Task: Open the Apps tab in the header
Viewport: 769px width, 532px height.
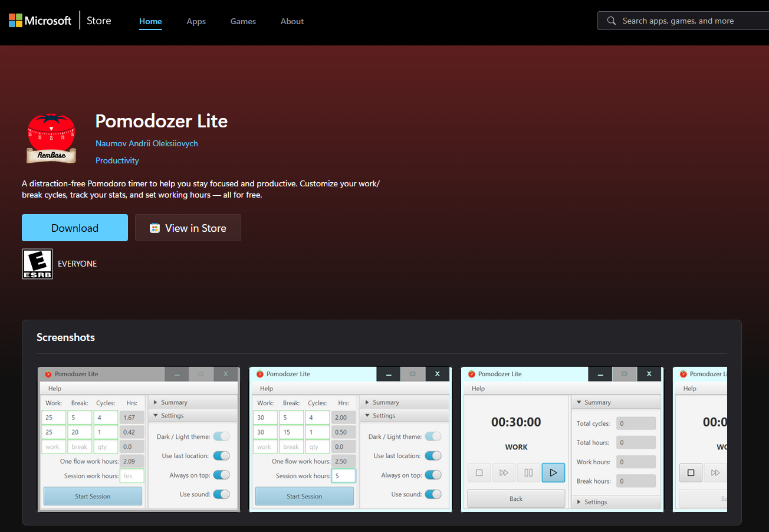Action: click(x=196, y=21)
